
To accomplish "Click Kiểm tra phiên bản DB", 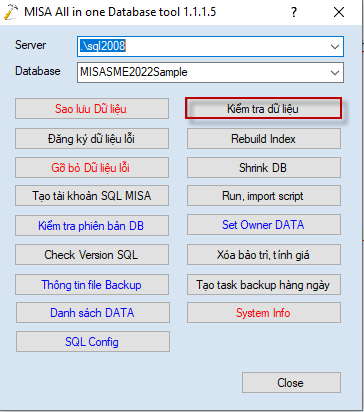I will point(92,226).
